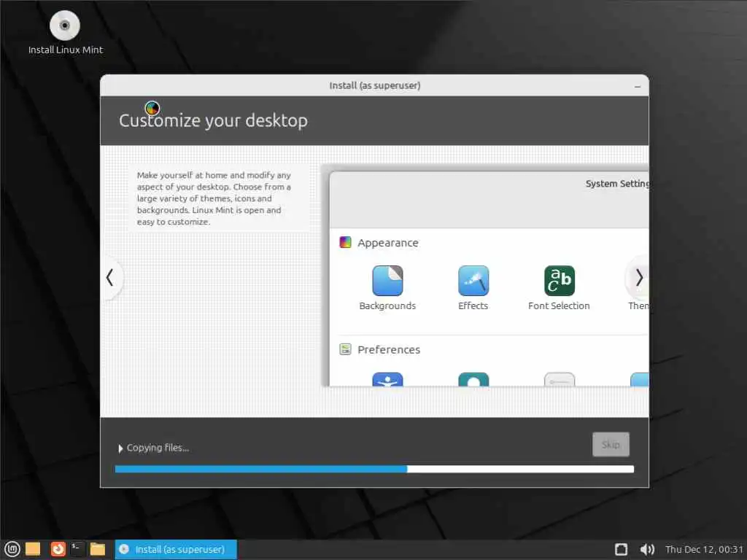Open the clock showing Thu Dec 12
The width and height of the screenshot is (747, 560).
tap(704, 550)
